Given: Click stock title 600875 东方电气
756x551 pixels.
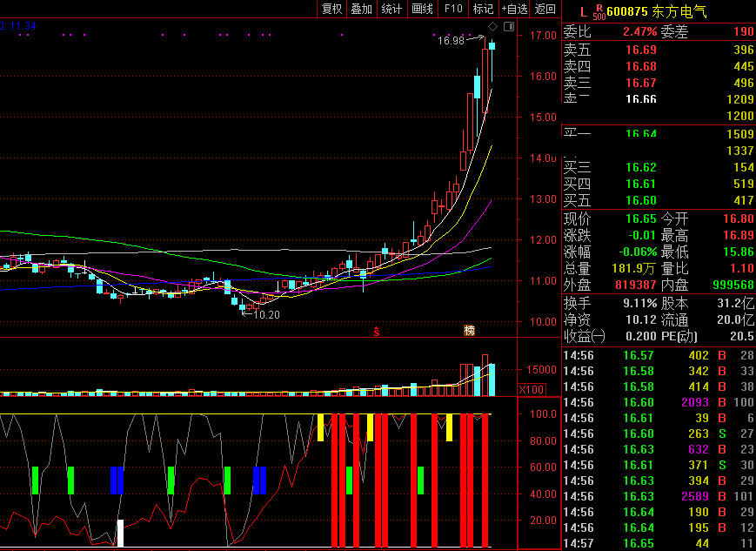Looking at the screenshot, I should point(657,11).
